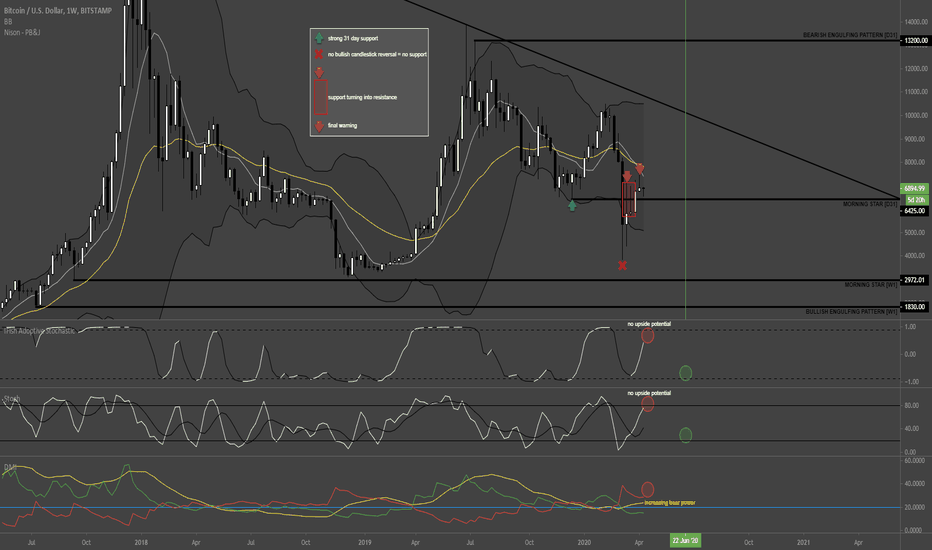Click the 2020 label on the time axis
Screen dimensions: 932x550
[584, 542]
